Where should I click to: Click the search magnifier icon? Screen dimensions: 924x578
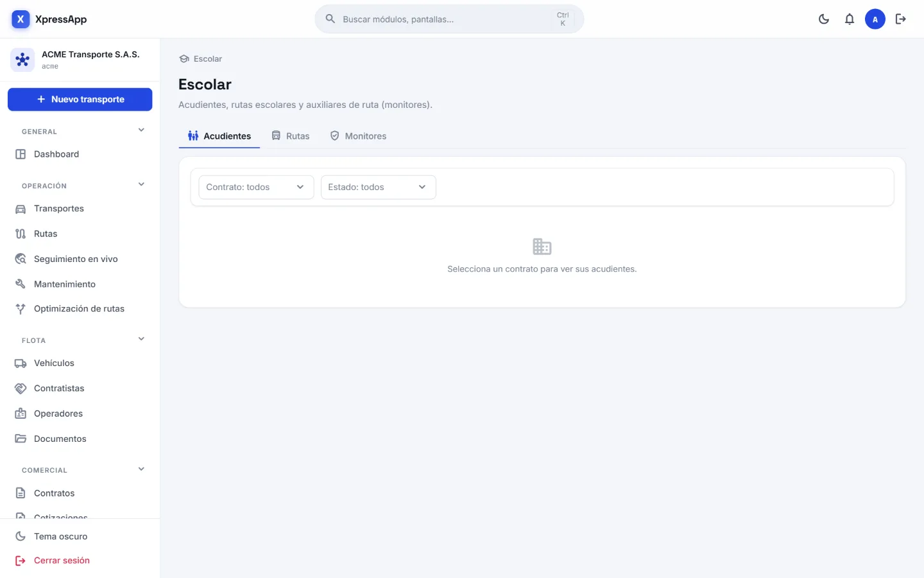330,19
